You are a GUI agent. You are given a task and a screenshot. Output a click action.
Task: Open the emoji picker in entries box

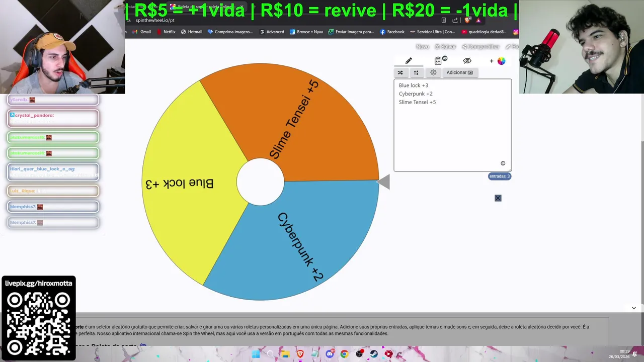pos(503,163)
